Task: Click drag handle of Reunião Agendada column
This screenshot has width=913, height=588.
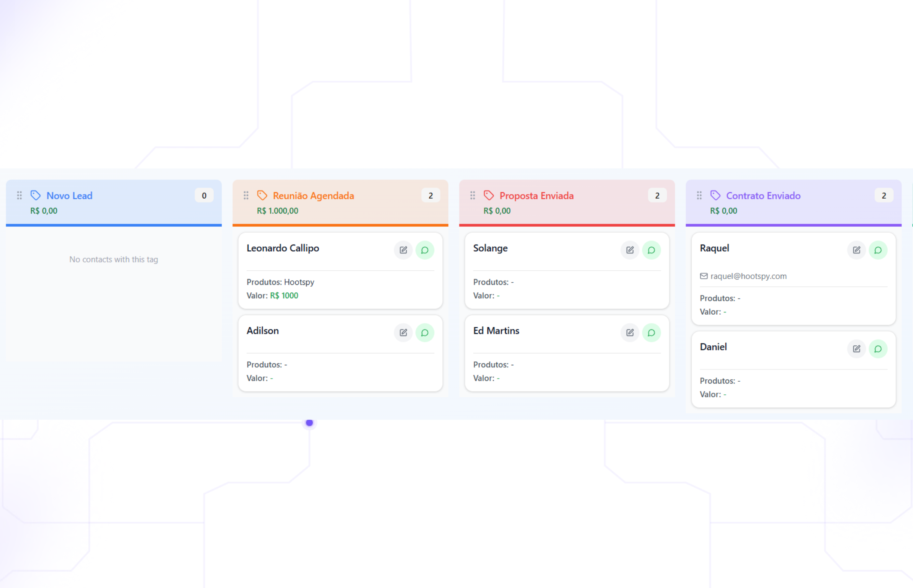Action: coord(246,196)
